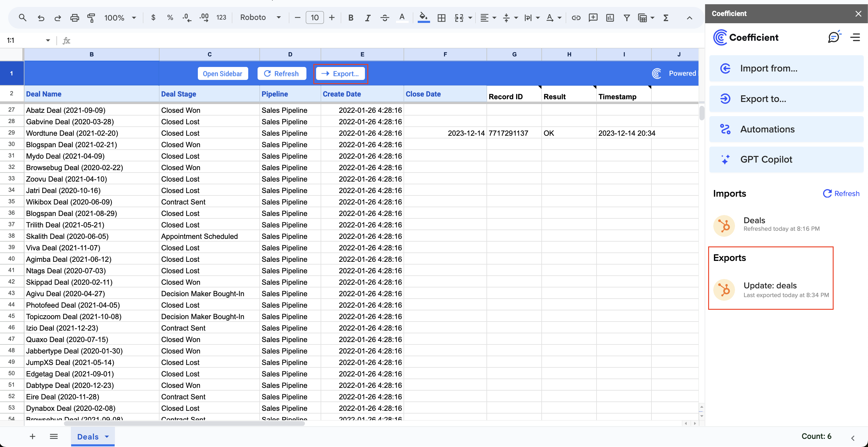
Task: Toggle strikethrough formatting
Action: (385, 17)
